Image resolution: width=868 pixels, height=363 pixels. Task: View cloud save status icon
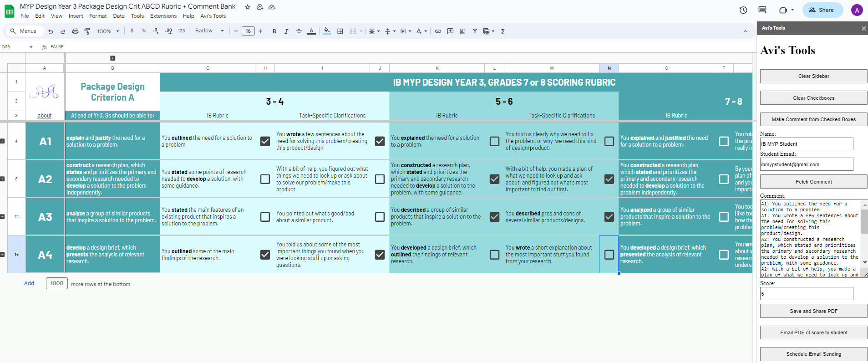pos(272,7)
